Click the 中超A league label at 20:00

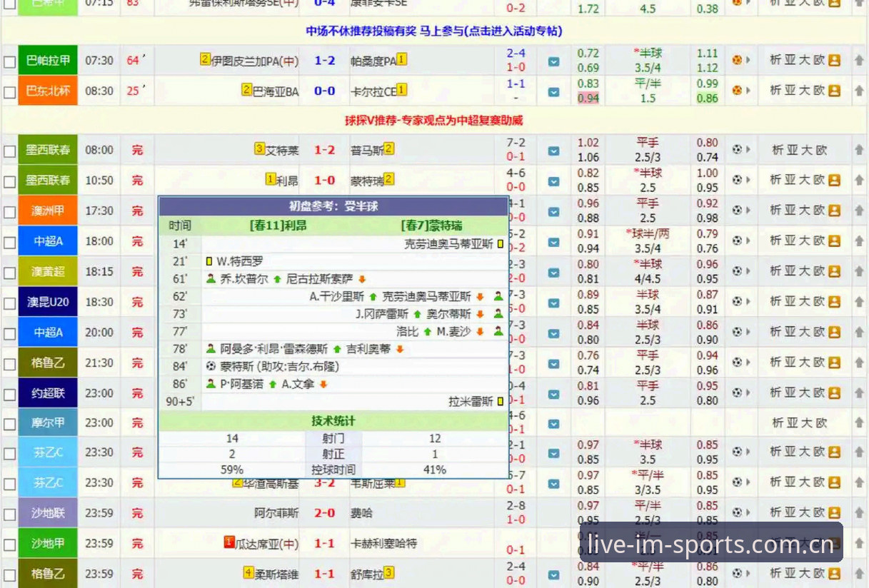(x=49, y=332)
